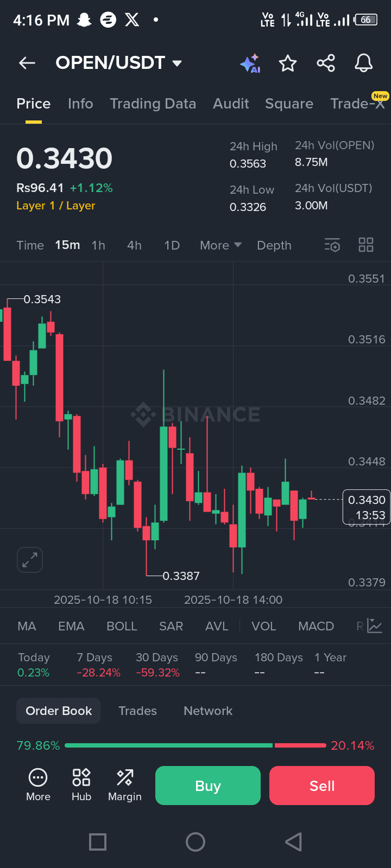Select the Network tab
This screenshot has width=391, height=868.
(x=208, y=711)
